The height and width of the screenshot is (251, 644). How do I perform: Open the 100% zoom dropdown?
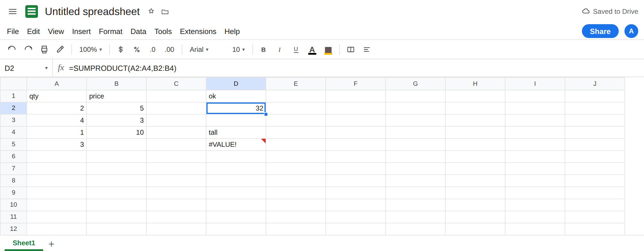point(91,50)
